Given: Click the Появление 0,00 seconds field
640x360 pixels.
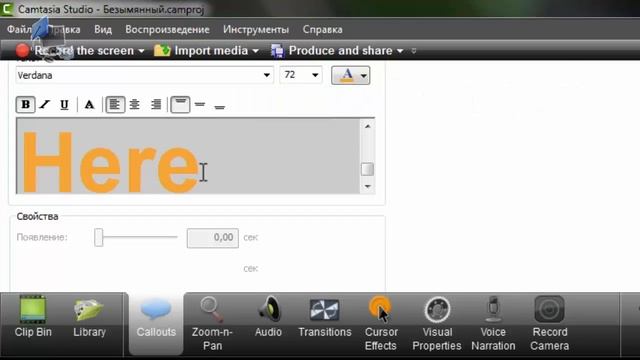Looking at the screenshot, I should pyautogui.click(x=213, y=238).
